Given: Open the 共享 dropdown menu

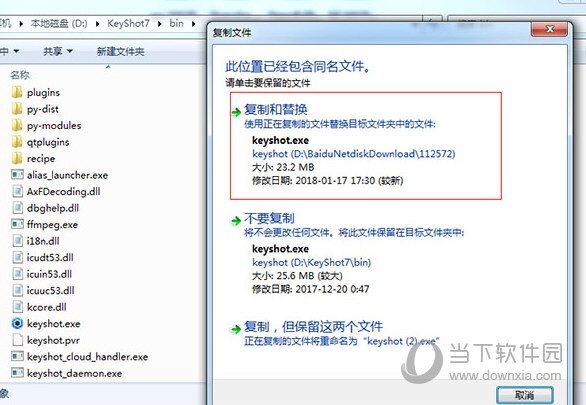Looking at the screenshot, I should click(x=58, y=51).
